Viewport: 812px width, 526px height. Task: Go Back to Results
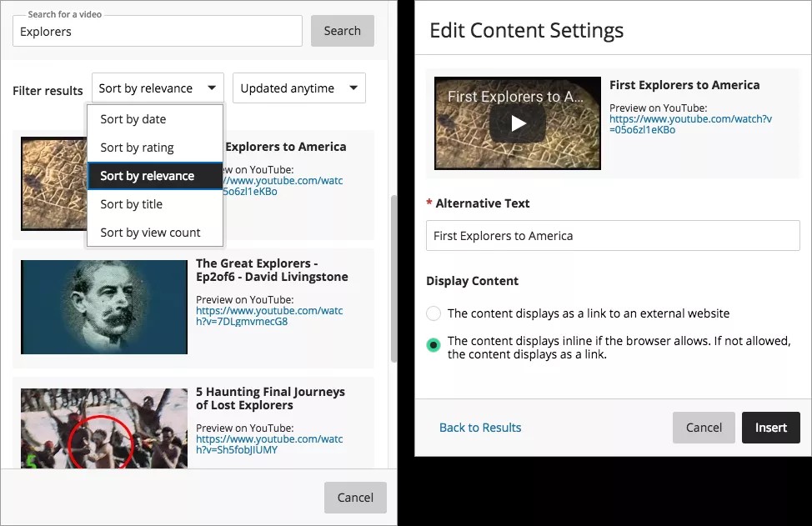point(480,428)
